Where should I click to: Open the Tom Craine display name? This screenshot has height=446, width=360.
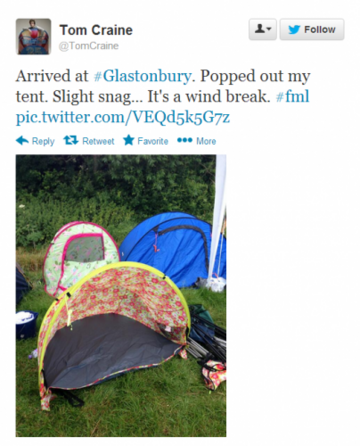(96, 30)
